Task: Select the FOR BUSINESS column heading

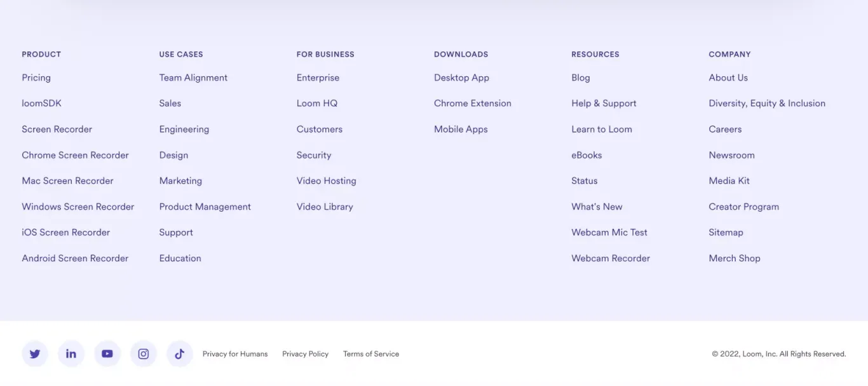Action: pyautogui.click(x=325, y=54)
